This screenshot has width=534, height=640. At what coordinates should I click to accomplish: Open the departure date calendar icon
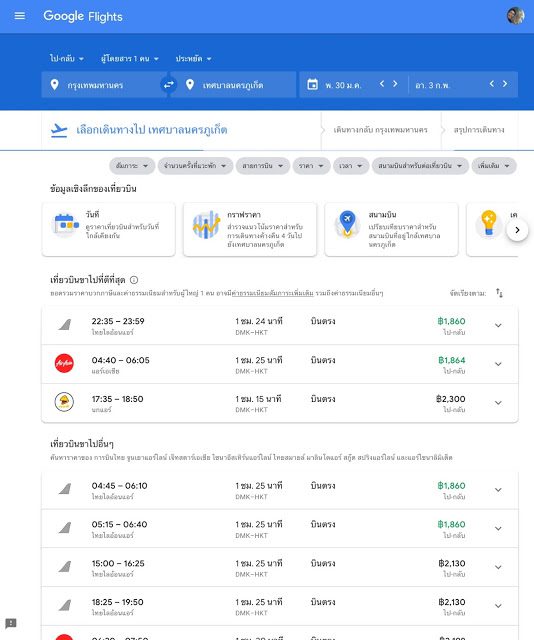(x=312, y=85)
